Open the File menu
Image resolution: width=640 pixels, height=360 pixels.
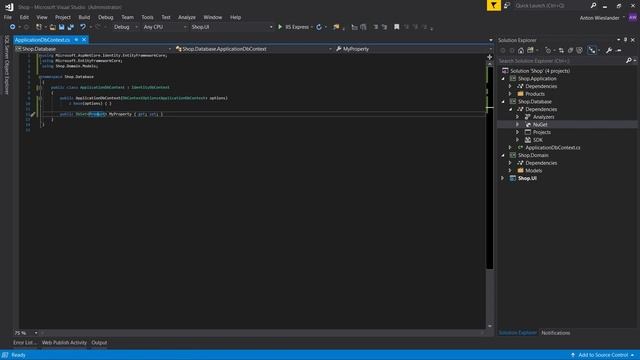(x=8, y=17)
